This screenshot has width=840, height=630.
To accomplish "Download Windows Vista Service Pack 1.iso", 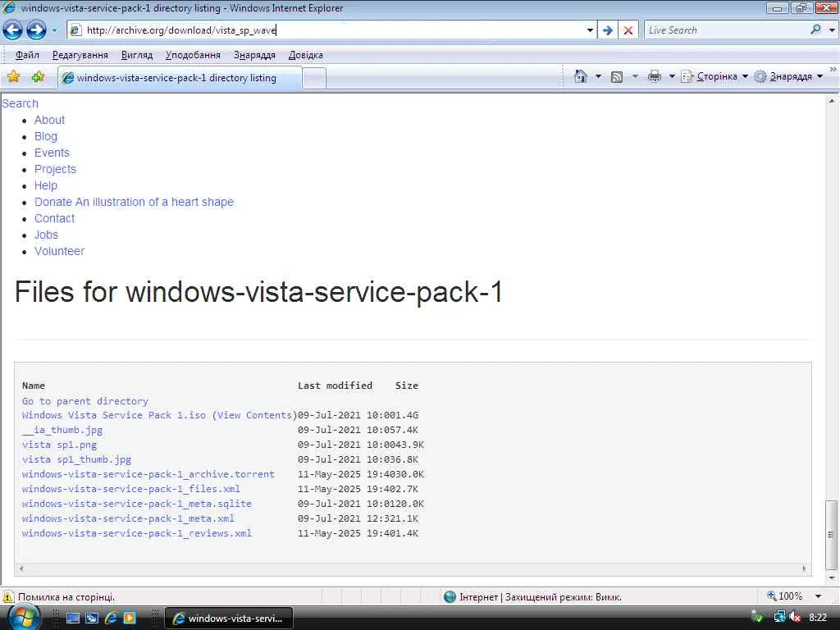I will (x=114, y=415).
